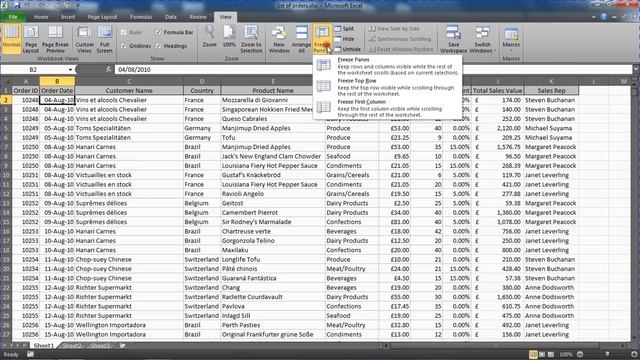Image resolution: width=640 pixels, height=360 pixels.
Task: Click Page Layout icon in status bar
Action: [542, 354]
